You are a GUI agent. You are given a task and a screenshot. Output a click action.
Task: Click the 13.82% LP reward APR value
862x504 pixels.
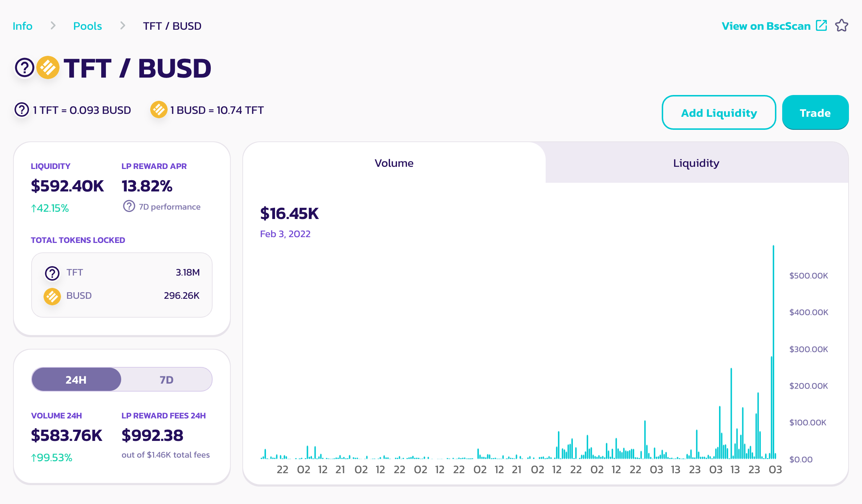click(147, 186)
